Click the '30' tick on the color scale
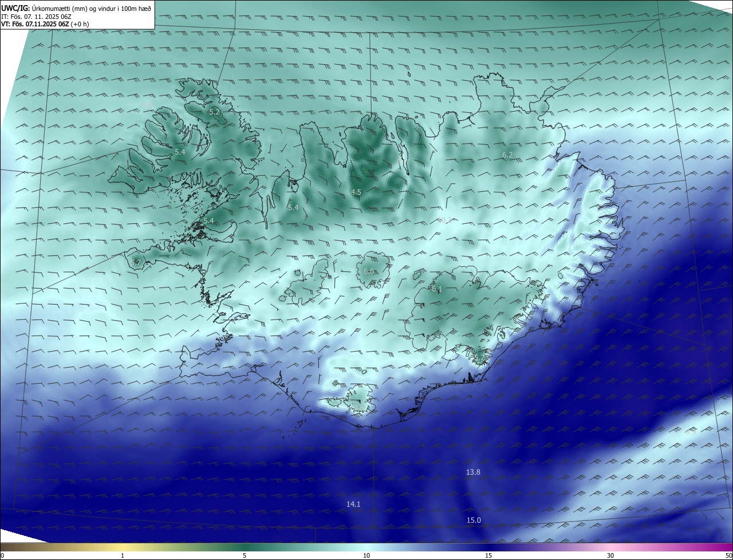The width and height of the screenshot is (733, 560). [x=610, y=555]
